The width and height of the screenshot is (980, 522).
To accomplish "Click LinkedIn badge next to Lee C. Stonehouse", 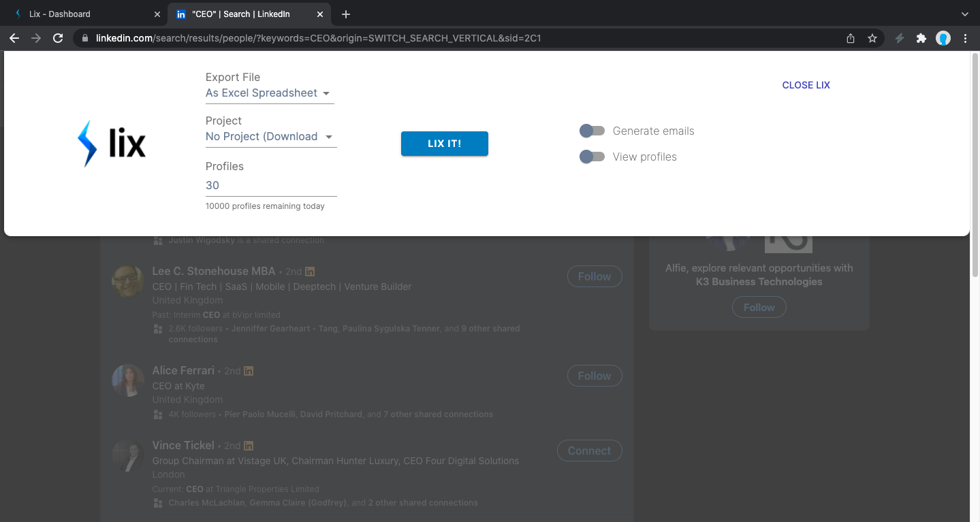I will pyautogui.click(x=310, y=272).
